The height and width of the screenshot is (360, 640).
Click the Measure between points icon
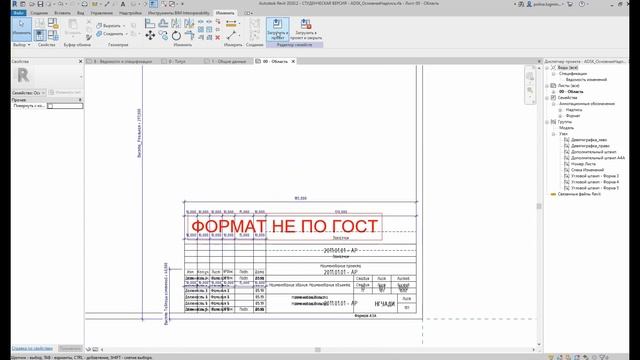pos(231,36)
